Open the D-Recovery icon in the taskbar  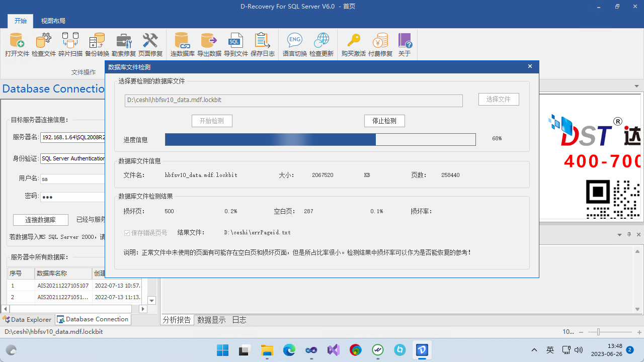click(422, 350)
